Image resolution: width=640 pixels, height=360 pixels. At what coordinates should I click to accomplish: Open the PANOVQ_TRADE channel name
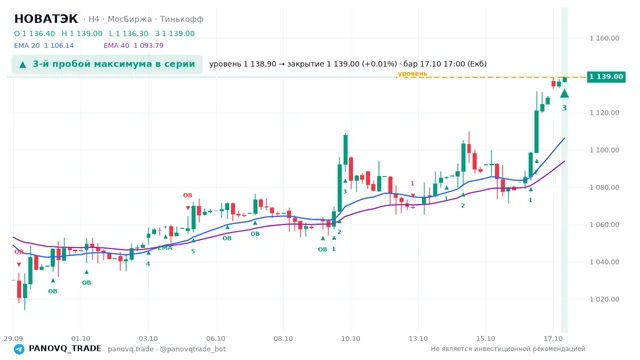(65, 349)
